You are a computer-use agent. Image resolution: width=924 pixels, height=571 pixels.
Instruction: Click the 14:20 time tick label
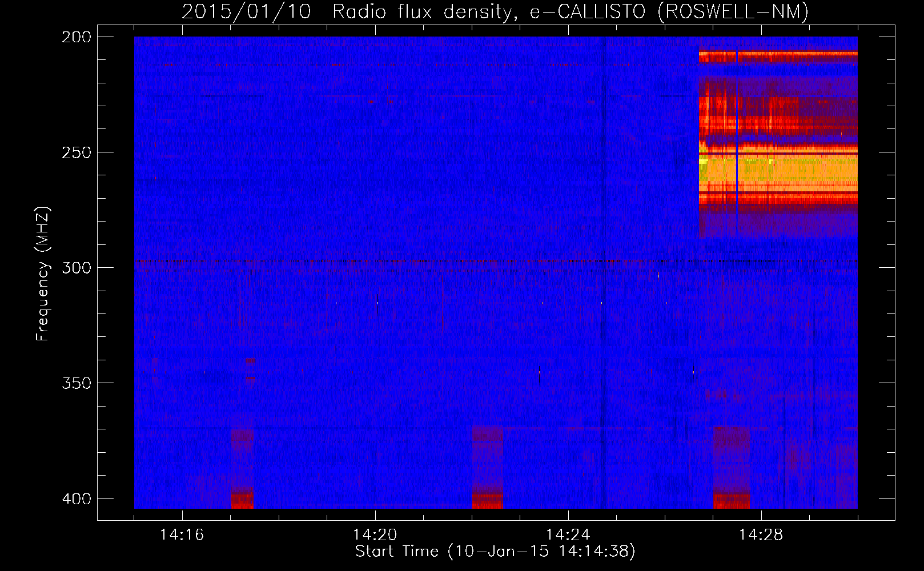pos(375,535)
